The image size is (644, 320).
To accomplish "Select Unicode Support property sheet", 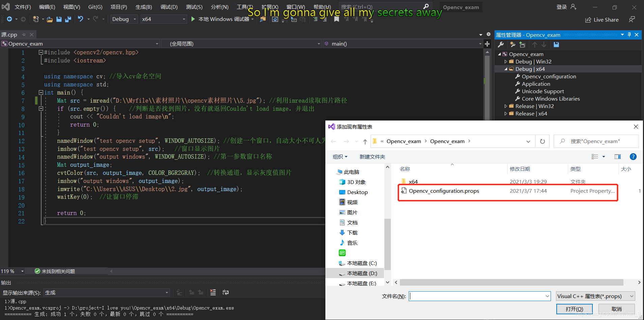I will click(x=543, y=91).
